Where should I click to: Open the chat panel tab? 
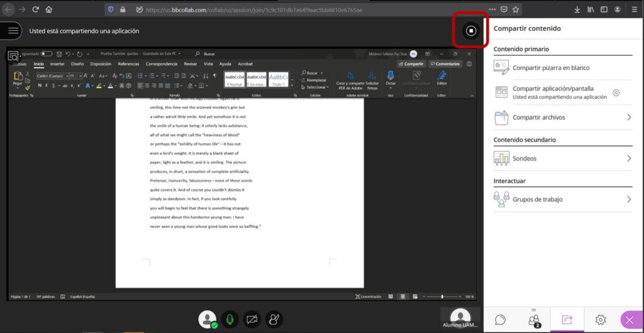(500, 320)
